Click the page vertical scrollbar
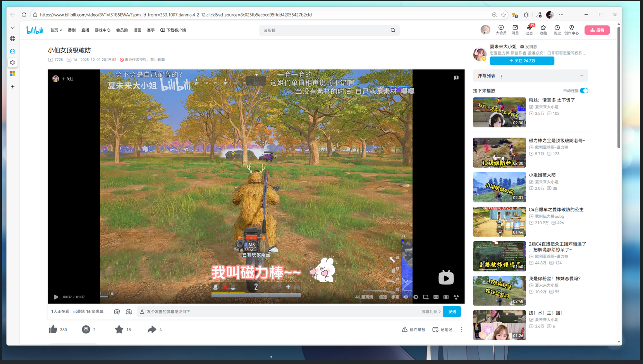 coord(619,87)
